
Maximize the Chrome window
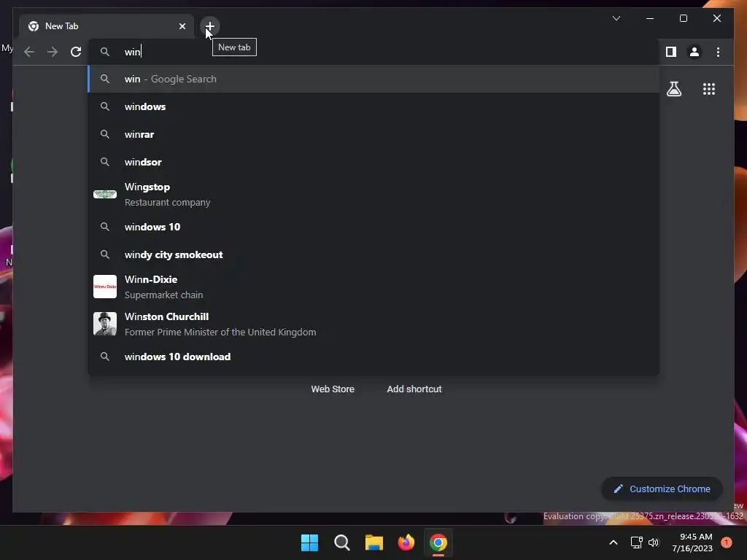pyautogui.click(x=683, y=18)
